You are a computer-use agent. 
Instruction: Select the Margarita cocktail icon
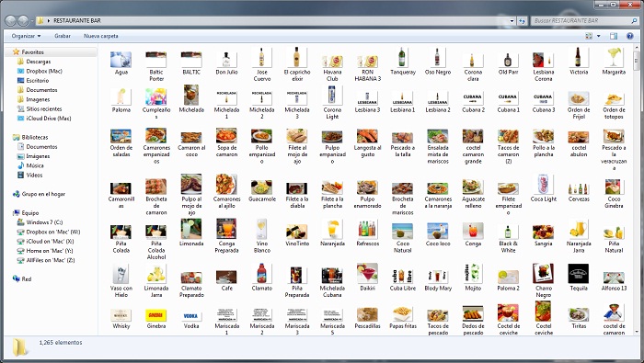coord(614,57)
